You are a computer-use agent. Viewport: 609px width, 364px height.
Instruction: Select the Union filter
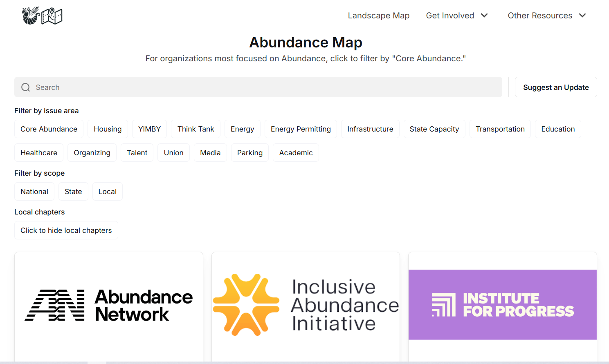pos(173,153)
